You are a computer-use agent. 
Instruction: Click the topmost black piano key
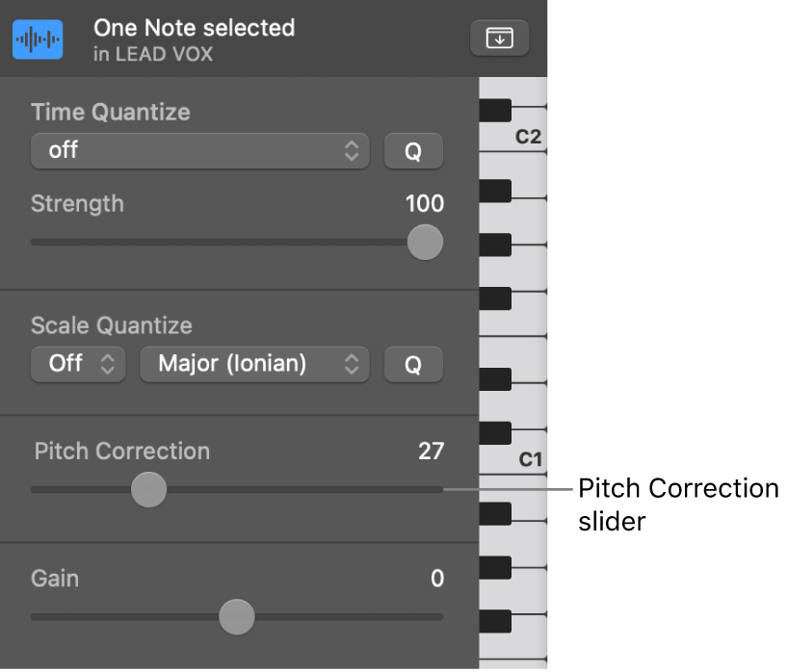[493, 109]
